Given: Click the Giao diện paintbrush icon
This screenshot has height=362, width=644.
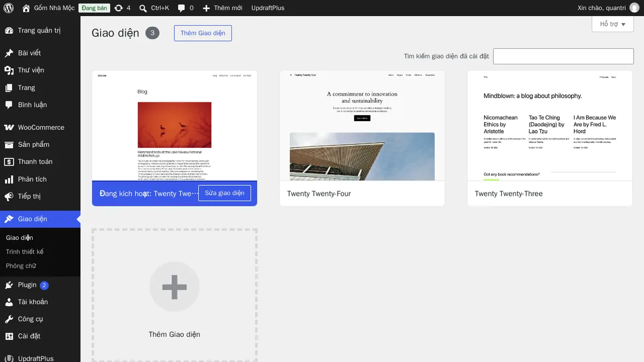Looking at the screenshot, I should click(x=9, y=219).
